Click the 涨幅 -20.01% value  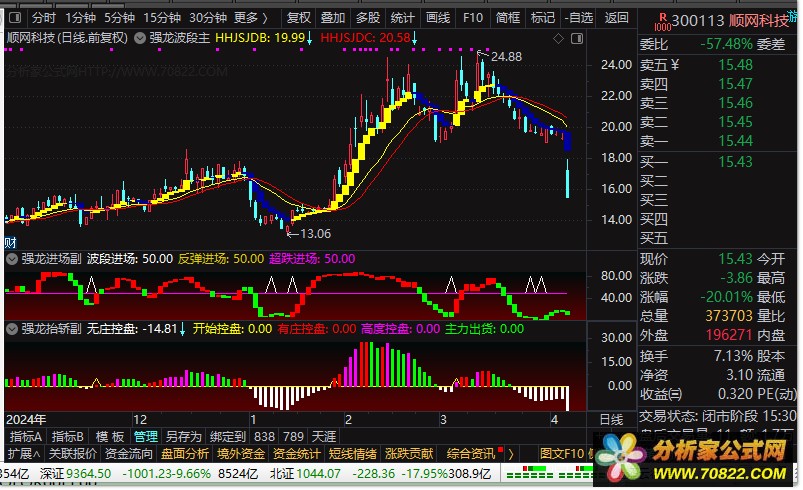726,297
